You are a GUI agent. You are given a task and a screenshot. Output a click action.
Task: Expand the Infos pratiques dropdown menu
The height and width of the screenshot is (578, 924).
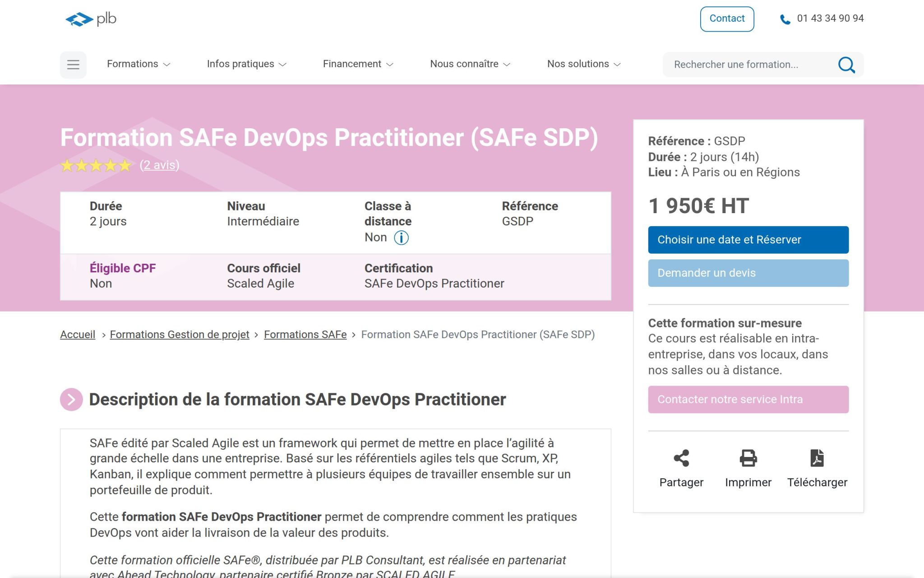[247, 64]
